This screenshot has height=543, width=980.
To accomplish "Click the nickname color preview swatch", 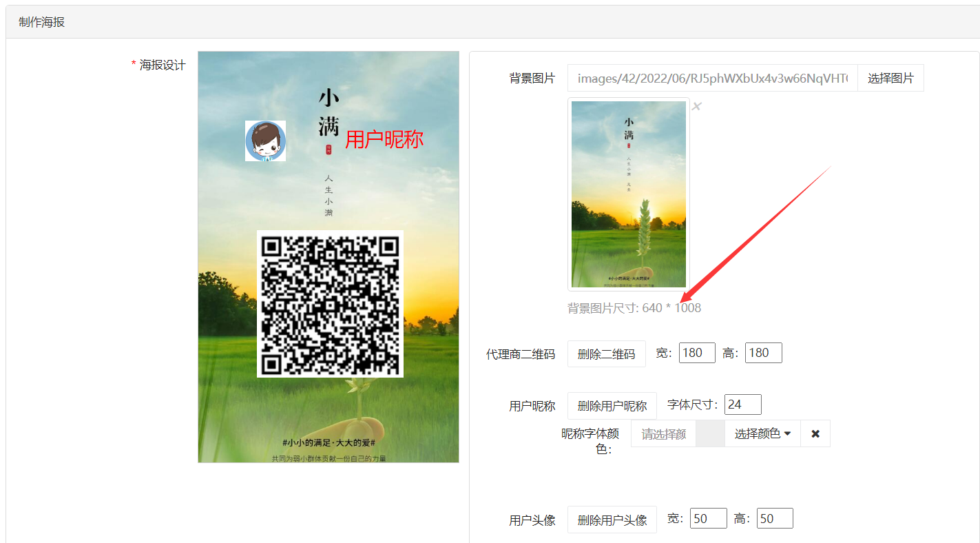I will tap(710, 433).
